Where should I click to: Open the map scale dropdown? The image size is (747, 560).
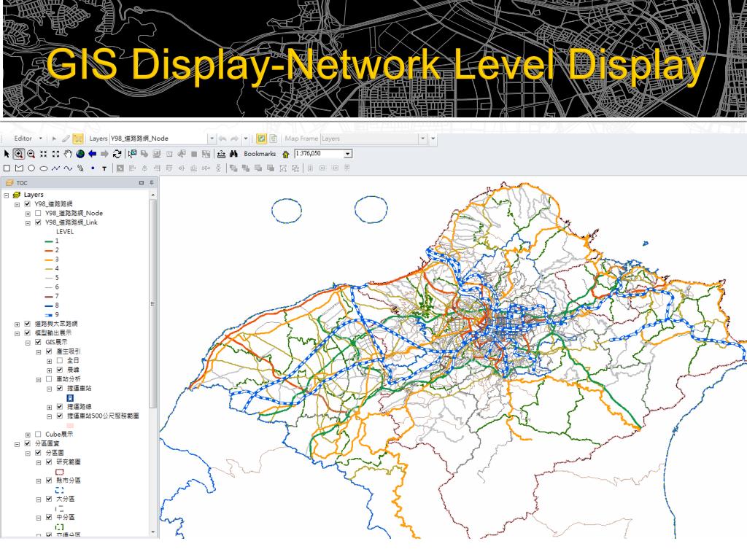coord(348,154)
